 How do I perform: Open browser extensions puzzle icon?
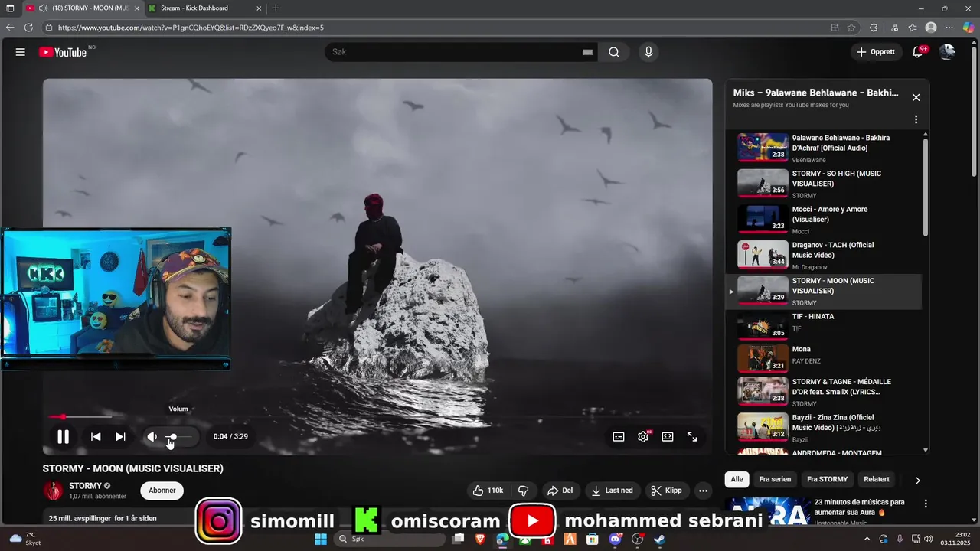click(x=874, y=28)
